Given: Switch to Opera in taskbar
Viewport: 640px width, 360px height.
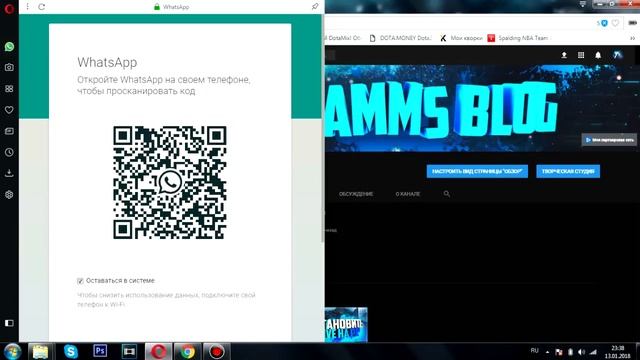Looking at the screenshot, I should point(158,351).
